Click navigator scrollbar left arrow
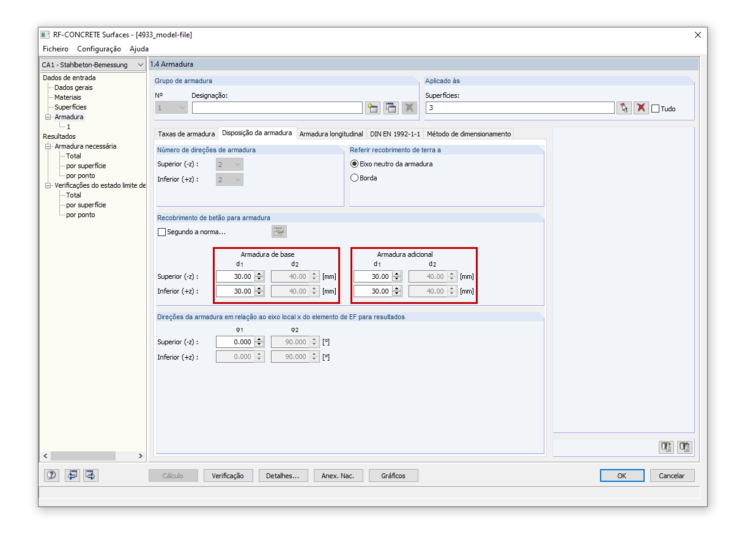This screenshot has width=756, height=551. (45, 456)
